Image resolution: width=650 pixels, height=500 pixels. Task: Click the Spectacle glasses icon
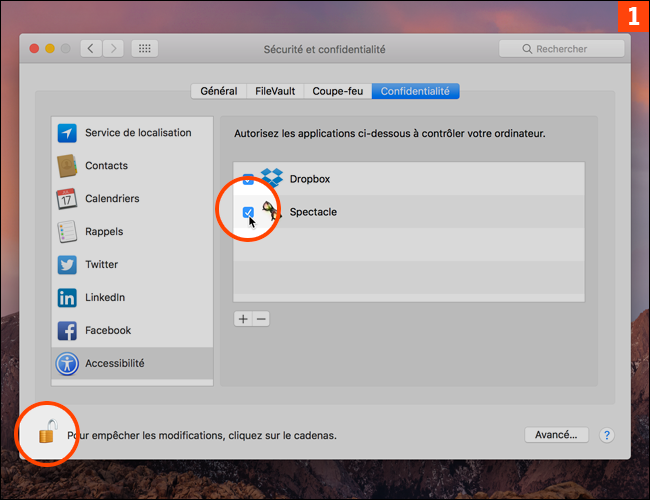coord(272,211)
